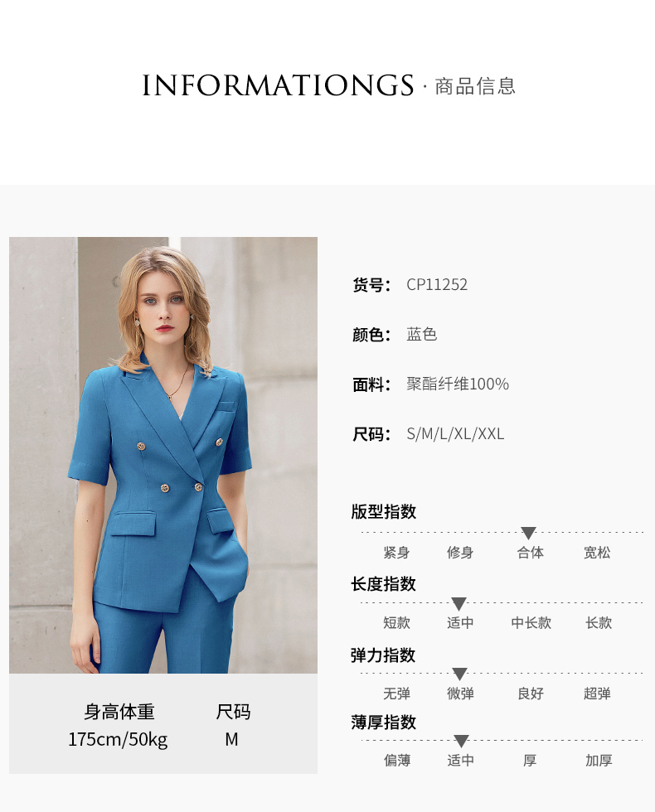
Task: Select the 紧身 fit label
Action: [x=396, y=553]
